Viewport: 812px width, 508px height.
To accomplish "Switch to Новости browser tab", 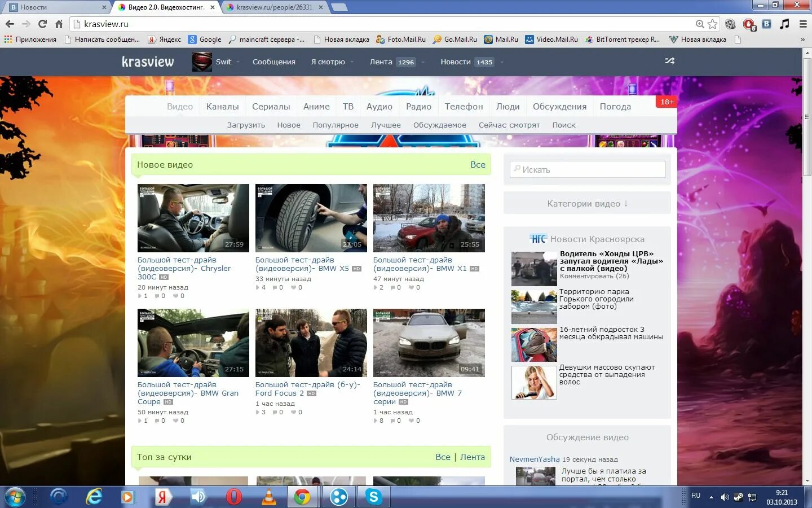I will [x=56, y=7].
